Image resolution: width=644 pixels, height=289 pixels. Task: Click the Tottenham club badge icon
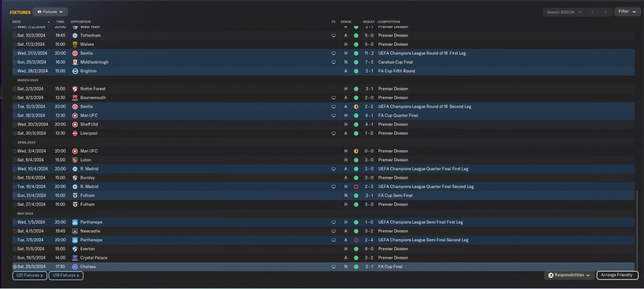point(75,36)
